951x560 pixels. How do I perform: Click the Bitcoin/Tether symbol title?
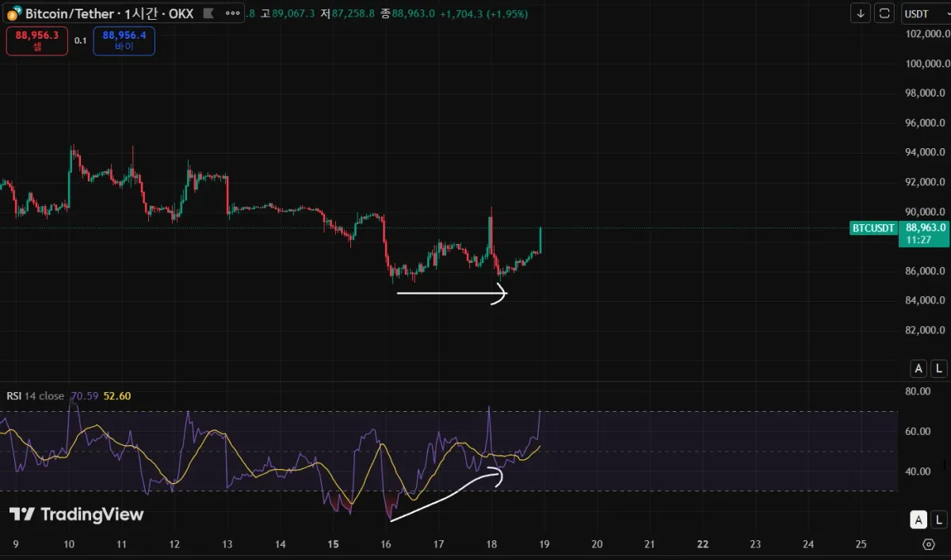click(109, 13)
